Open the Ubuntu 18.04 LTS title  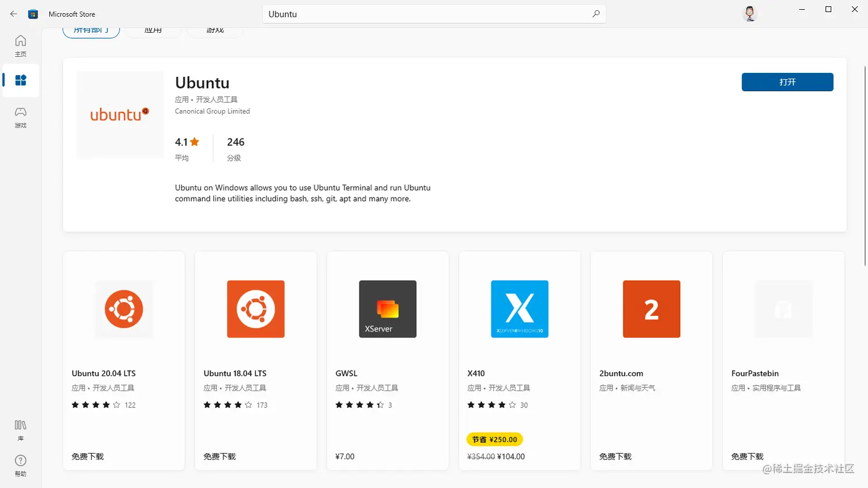tap(235, 373)
